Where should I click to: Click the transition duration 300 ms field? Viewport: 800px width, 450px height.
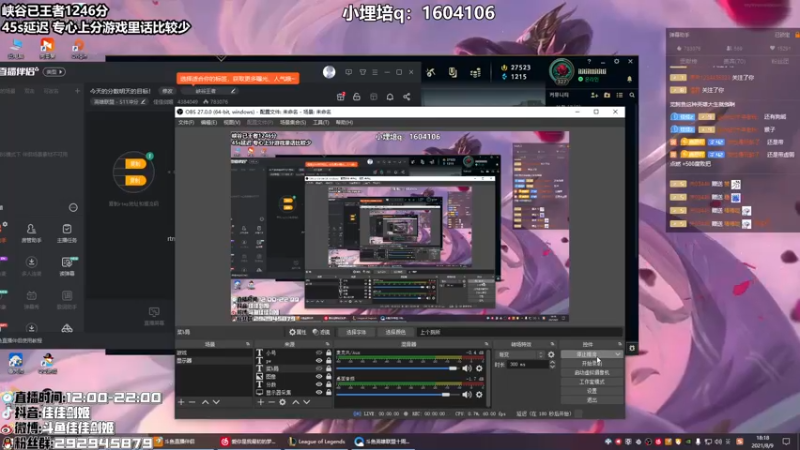pyautogui.click(x=528, y=364)
